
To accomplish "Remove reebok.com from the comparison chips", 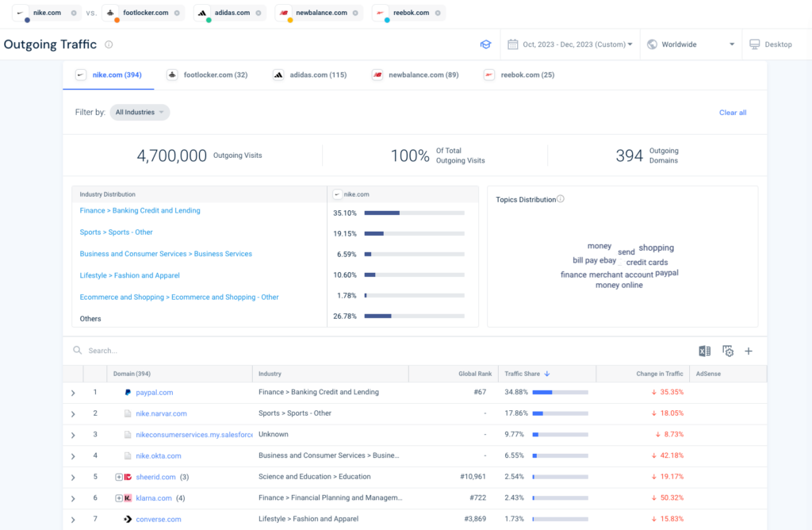I will (437, 13).
